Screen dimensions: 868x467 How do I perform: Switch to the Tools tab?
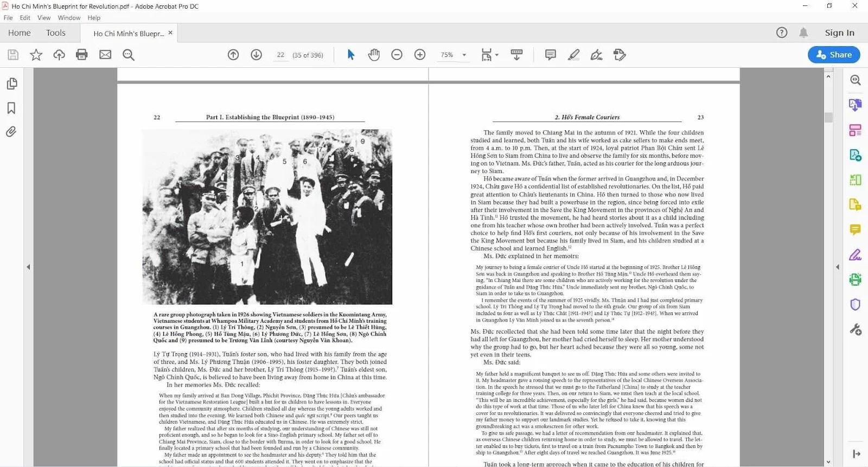(x=56, y=33)
